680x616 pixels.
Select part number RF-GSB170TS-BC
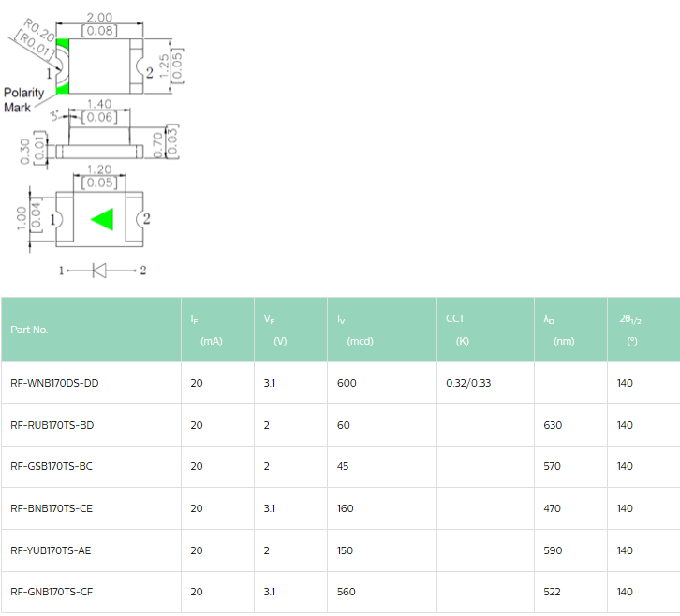[x=52, y=466]
